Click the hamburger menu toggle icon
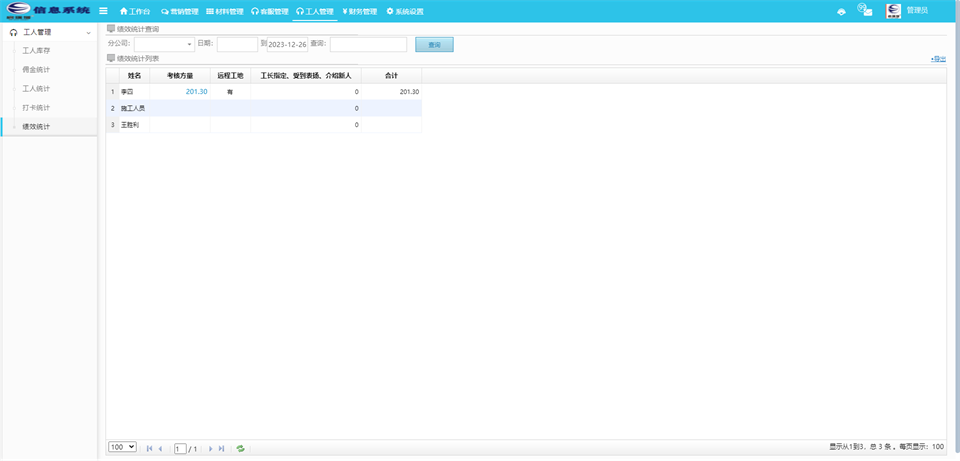The image size is (960, 461). point(103,11)
